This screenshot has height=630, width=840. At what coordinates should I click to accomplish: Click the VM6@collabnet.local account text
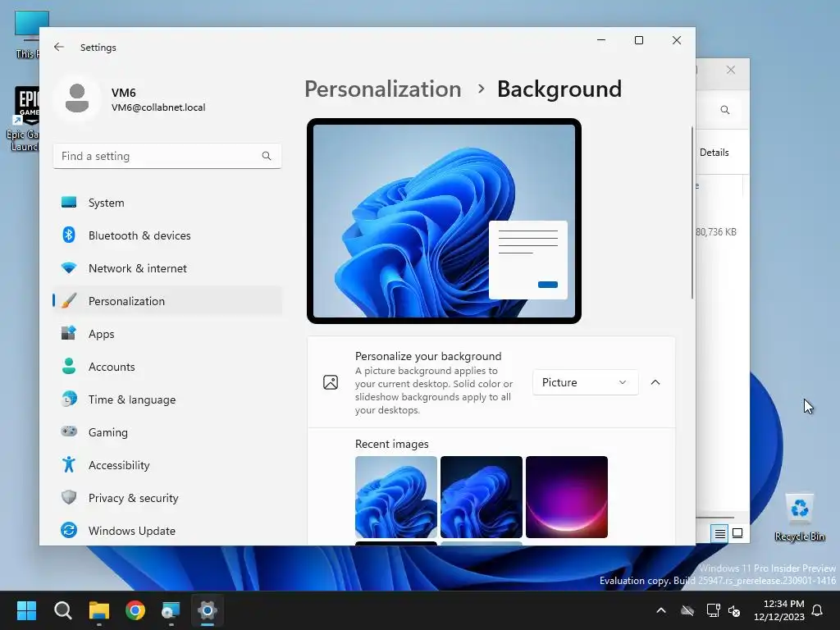[x=158, y=107]
